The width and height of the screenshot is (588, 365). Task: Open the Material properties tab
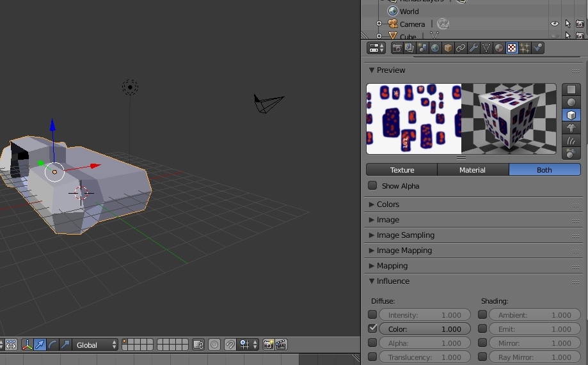point(499,48)
